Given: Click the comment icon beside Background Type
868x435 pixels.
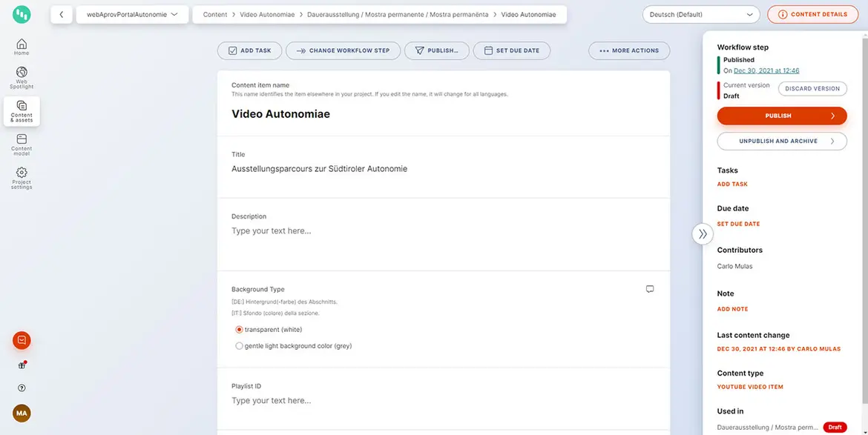Looking at the screenshot, I should point(650,289).
